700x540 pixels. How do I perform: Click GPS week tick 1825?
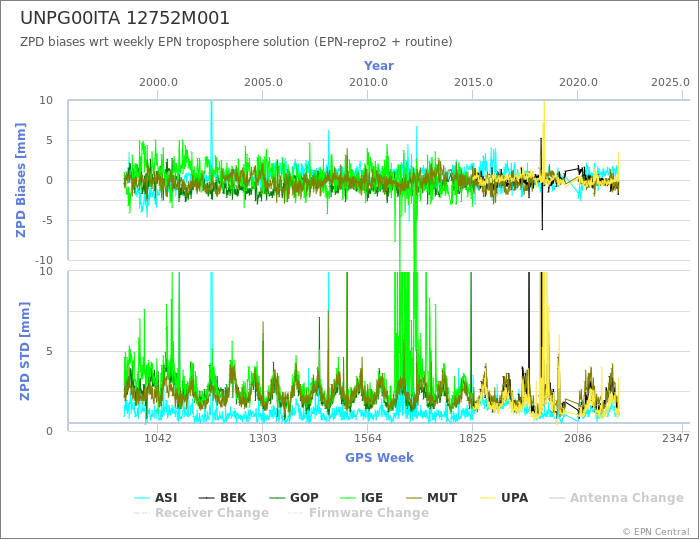(x=473, y=438)
